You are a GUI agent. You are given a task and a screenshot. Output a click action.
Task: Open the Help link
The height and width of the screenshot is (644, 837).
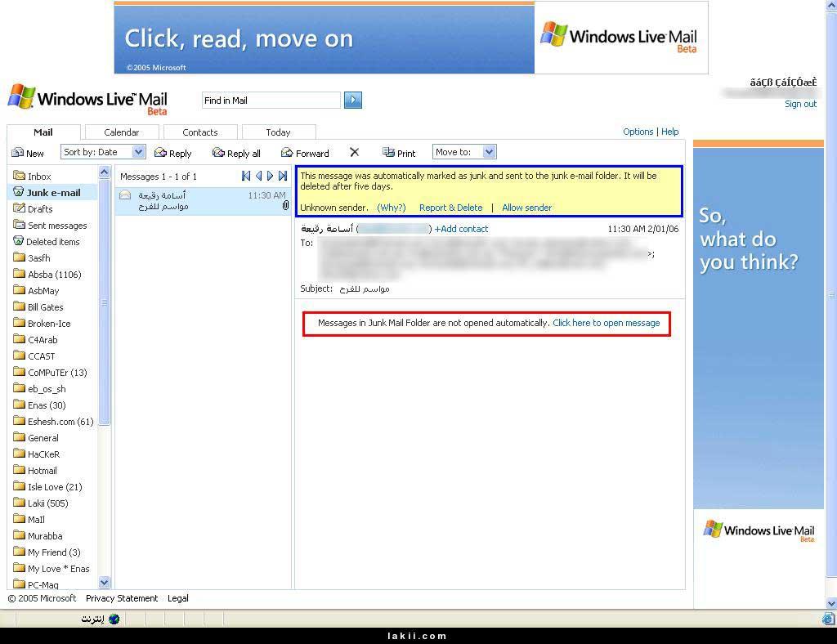[670, 132]
